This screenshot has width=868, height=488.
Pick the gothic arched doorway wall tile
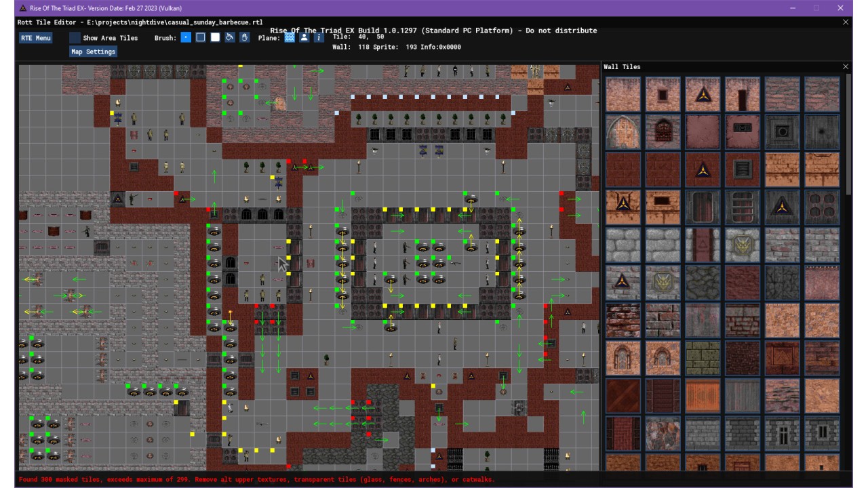click(x=623, y=131)
